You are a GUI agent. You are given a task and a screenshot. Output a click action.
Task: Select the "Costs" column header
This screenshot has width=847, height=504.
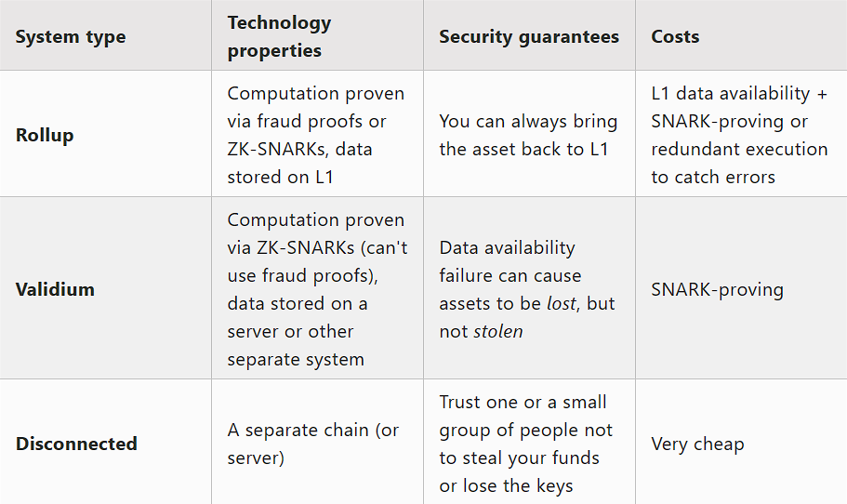point(675,37)
